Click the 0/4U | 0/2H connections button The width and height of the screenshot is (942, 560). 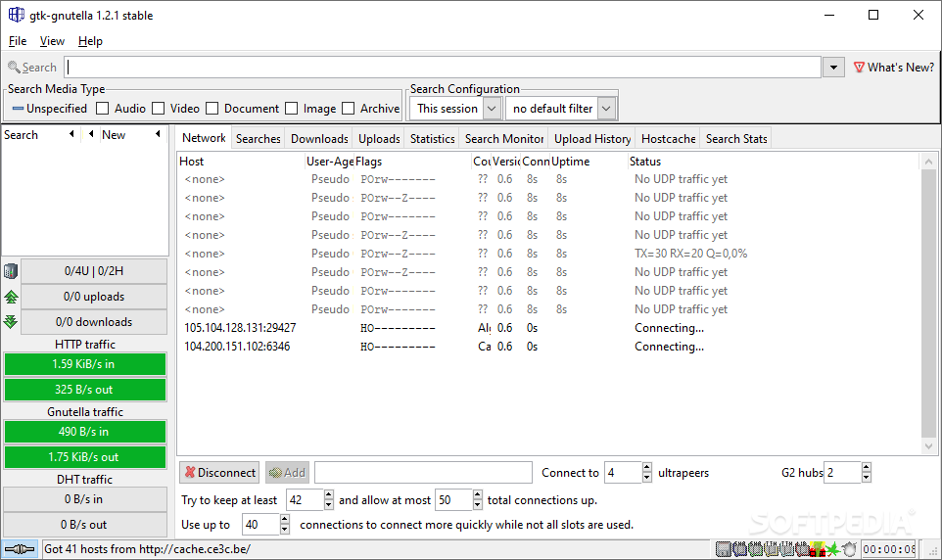(x=94, y=271)
